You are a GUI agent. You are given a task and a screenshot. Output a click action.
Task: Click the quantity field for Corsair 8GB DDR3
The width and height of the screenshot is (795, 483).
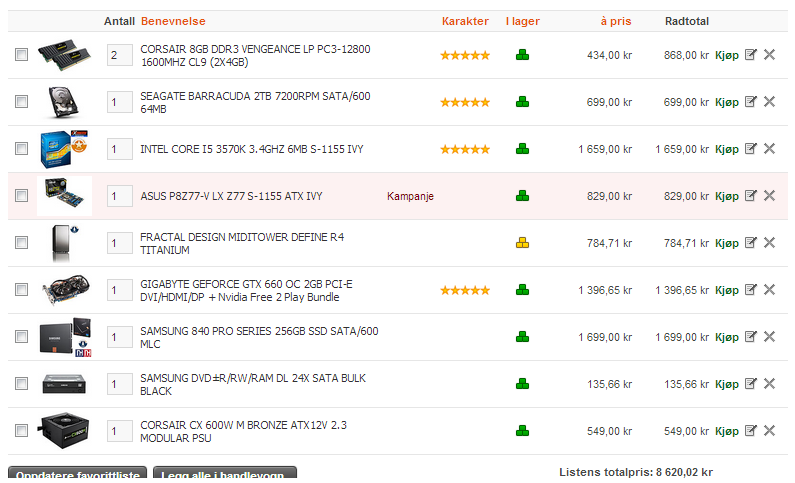pyautogui.click(x=120, y=55)
